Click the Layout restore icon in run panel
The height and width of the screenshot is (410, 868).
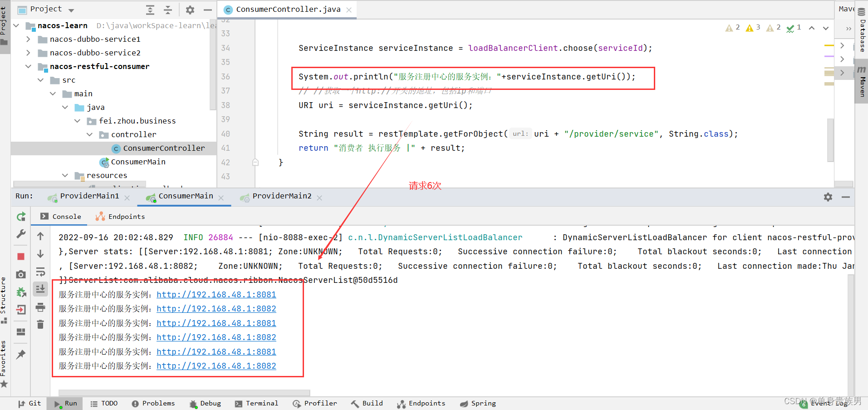(21, 332)
